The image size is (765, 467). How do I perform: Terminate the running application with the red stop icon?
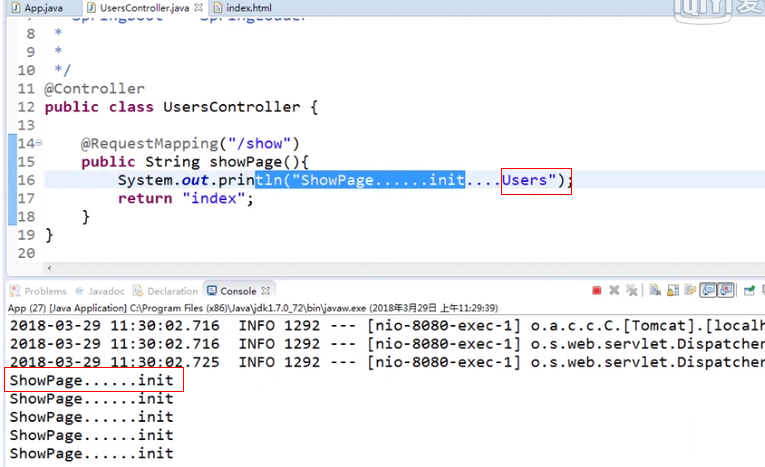click(x=596, y=291)
